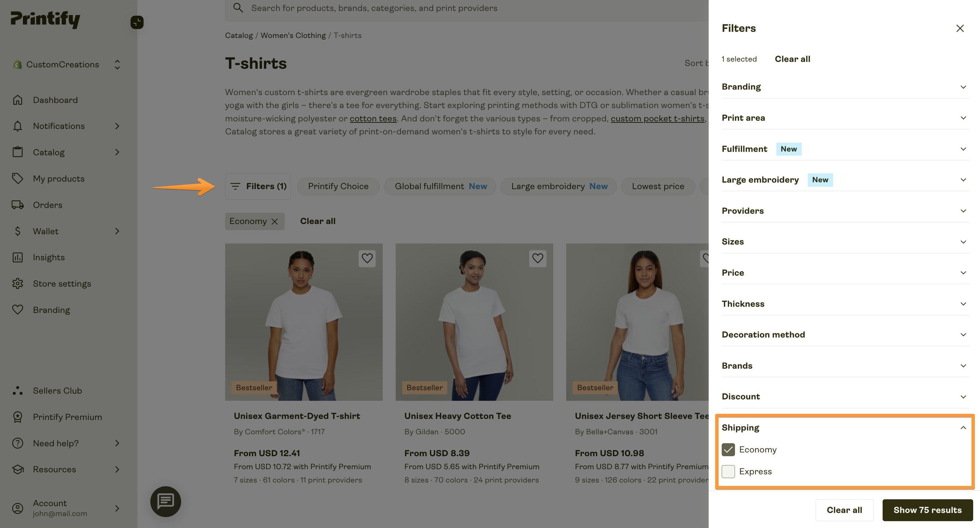
Task: Open Insights from the sidebar
Action: pyautogui.click(x=48, y=257)
